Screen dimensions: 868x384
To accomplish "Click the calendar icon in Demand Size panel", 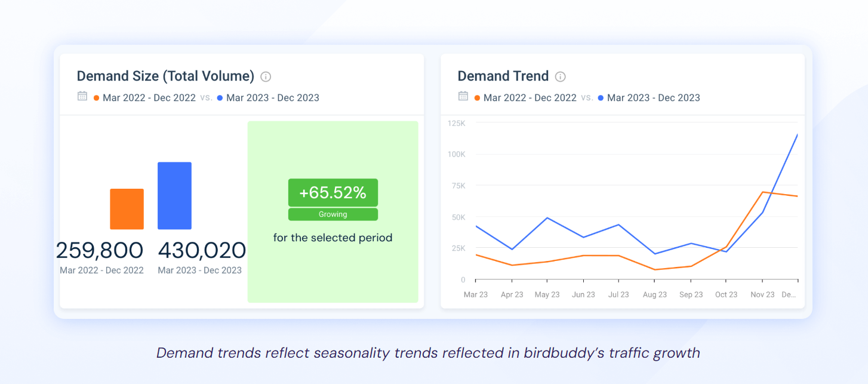I will pyautogui.click(x=82, y=97).
